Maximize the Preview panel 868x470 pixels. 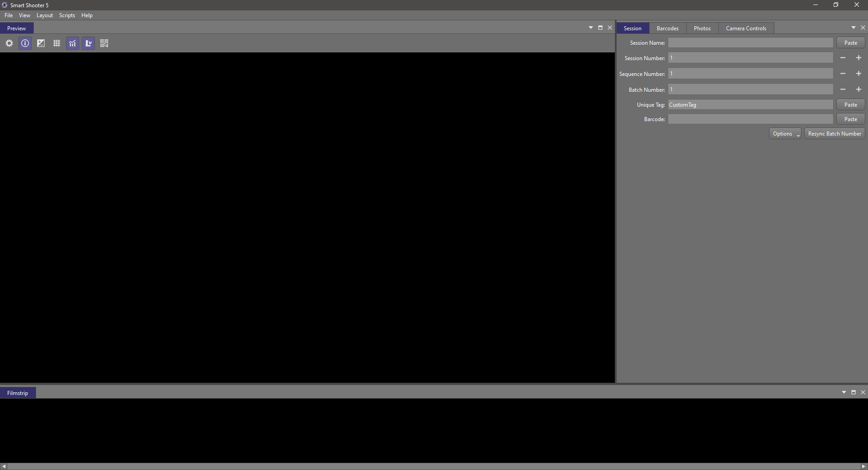tap(600, 28)
